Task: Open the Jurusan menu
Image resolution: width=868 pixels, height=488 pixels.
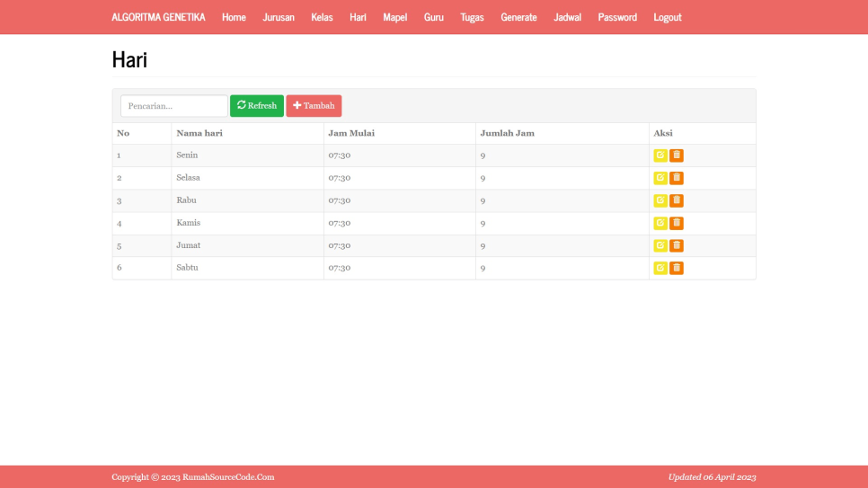Action: click(x=279, y=17)
